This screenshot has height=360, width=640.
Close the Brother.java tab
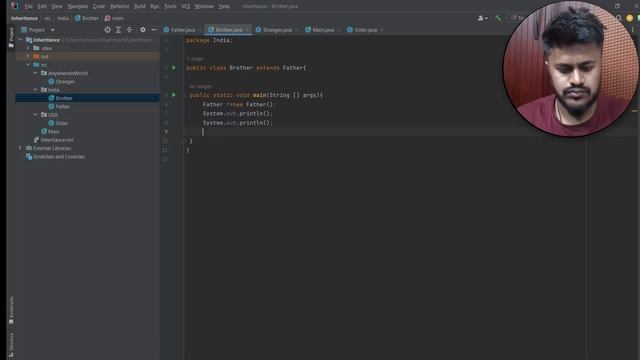[247, 30]
